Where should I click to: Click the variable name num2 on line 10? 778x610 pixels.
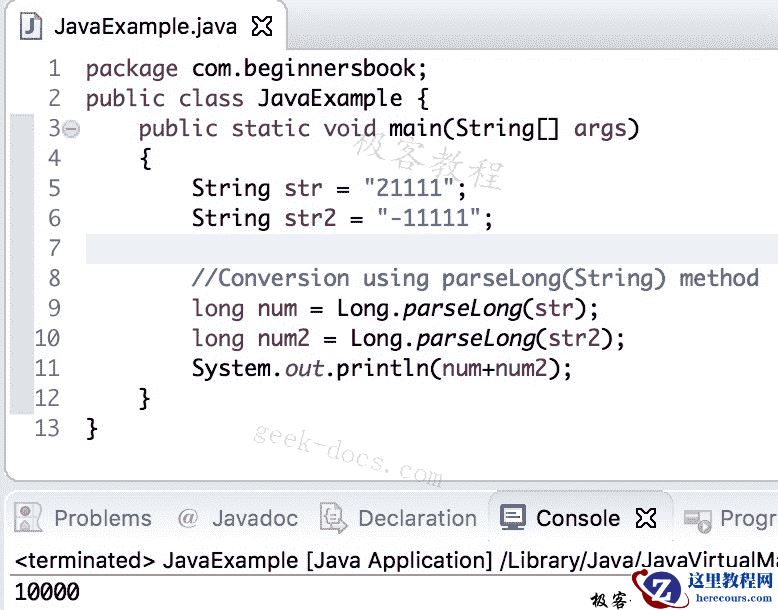click(284, 339)
